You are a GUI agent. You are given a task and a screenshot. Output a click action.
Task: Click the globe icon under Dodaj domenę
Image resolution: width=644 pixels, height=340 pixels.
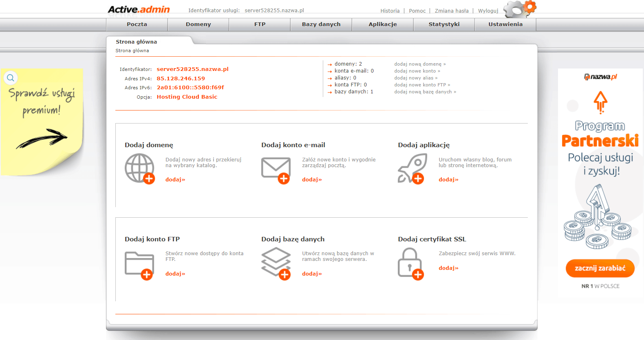[140, 168]
